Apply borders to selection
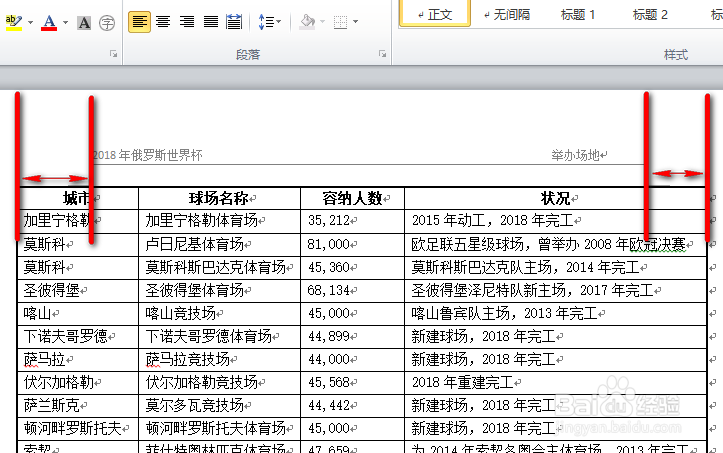The height and width of the screenshot is (453, 723). point(340,22)
